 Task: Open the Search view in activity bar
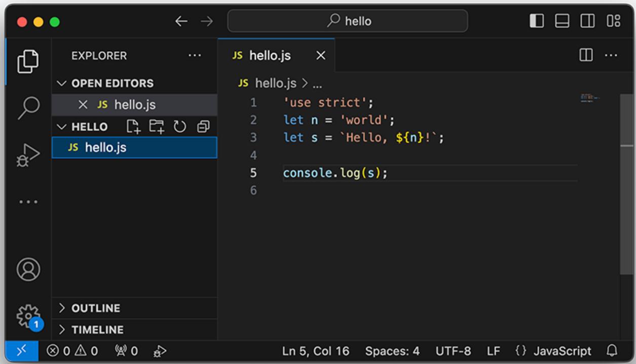28,107
